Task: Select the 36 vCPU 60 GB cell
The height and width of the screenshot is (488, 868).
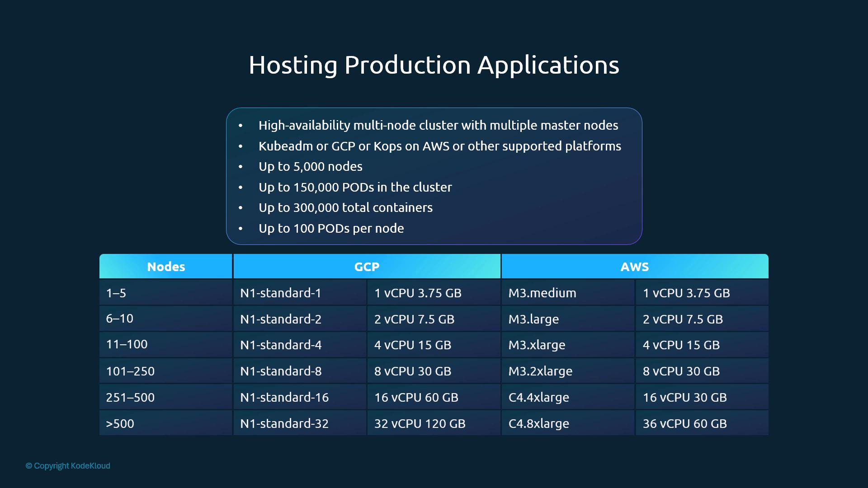Action: click(x=702, y=423)
